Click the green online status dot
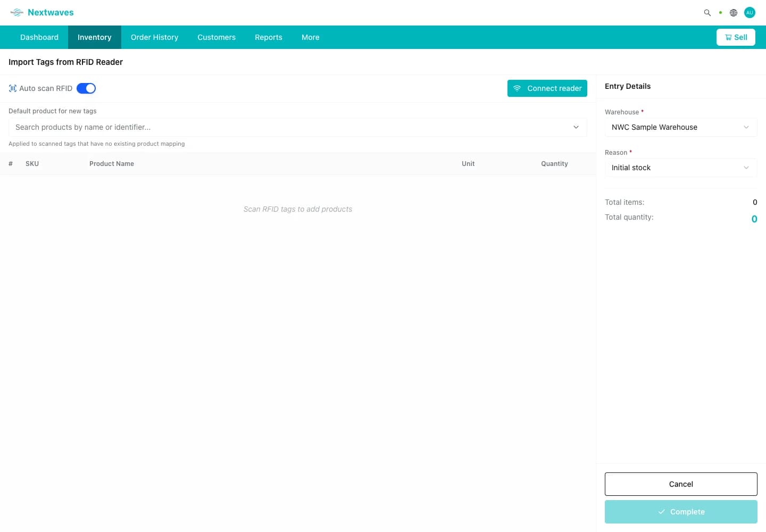Viewport: 766px width, 532px height. tap(720, 13)
